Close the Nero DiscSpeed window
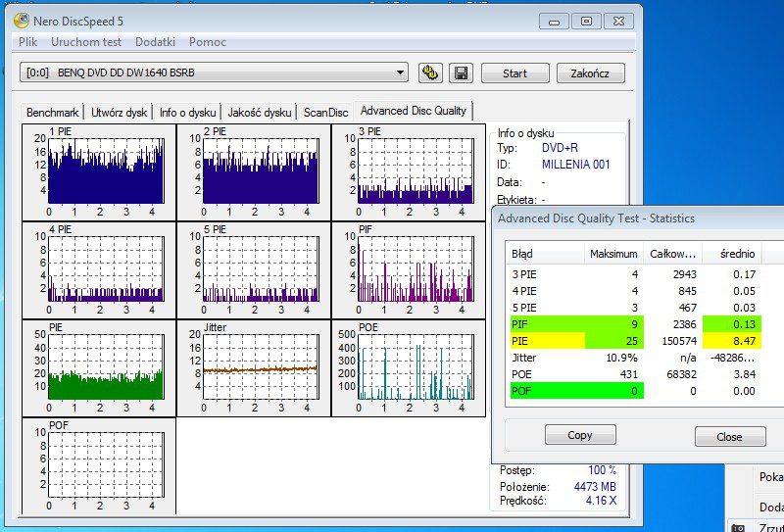The height and width of the screenshot is (532, 784). (619, 22)
